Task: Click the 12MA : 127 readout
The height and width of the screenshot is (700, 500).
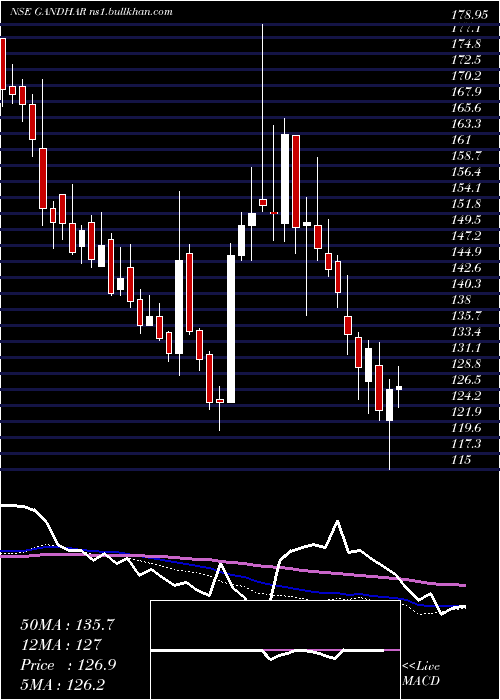Action: tap(60, 645)
